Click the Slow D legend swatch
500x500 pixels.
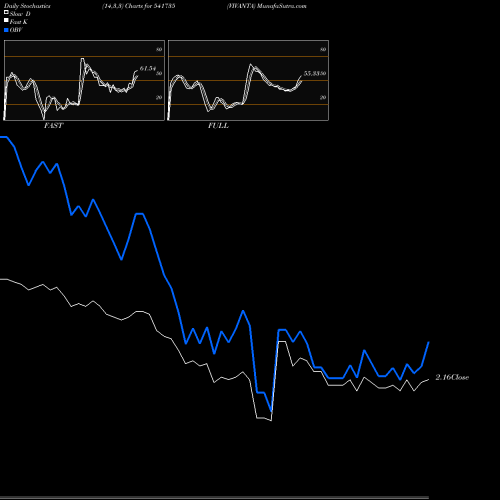tap(6, 12)
